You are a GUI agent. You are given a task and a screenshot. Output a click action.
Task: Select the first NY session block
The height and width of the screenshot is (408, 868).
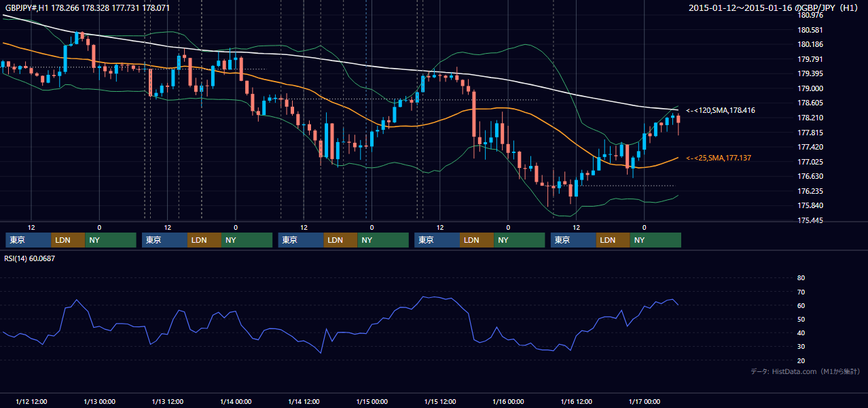(111, 240)
